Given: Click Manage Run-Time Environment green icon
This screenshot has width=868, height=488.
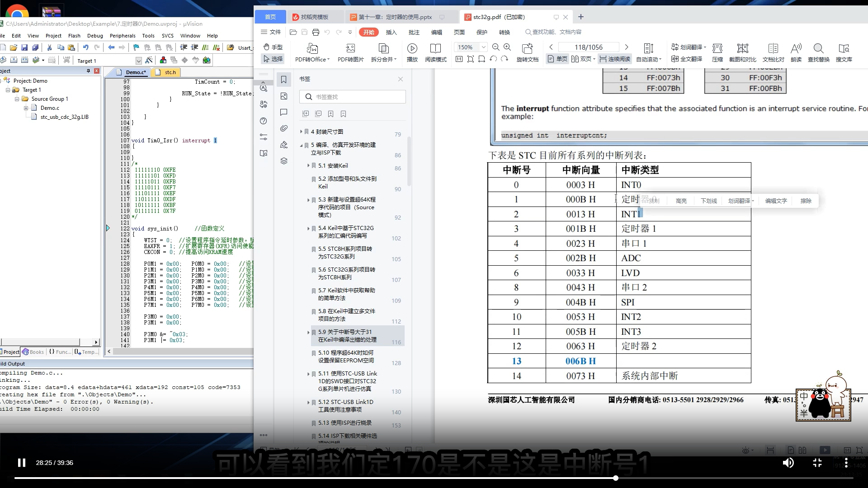Looking at the screenshot, I should 207,60.
